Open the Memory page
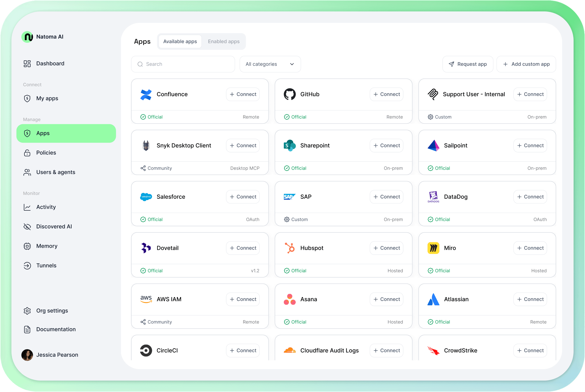This screenshot has height=392, width=585. pyautogui.click(x=47, y=246)
